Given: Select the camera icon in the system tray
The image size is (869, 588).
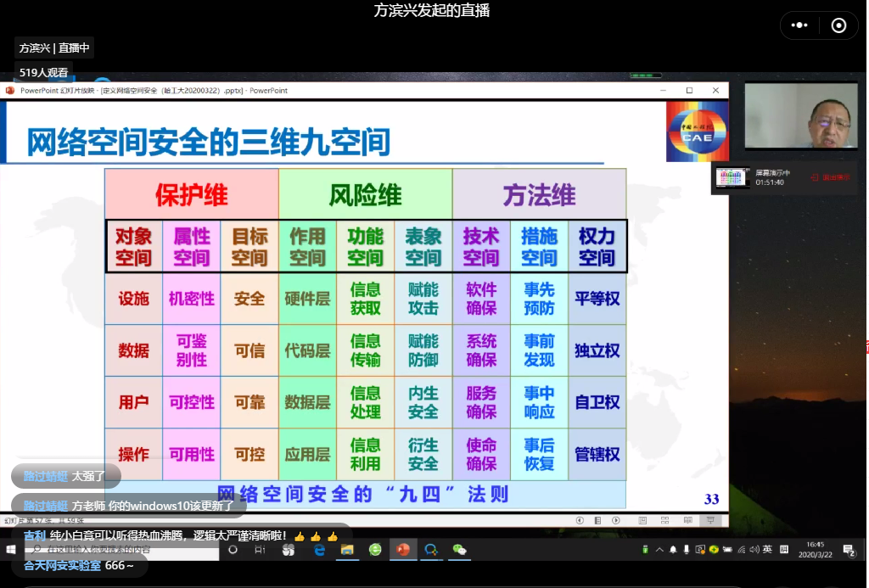Looking at the screenshot, I should [726, 550].
